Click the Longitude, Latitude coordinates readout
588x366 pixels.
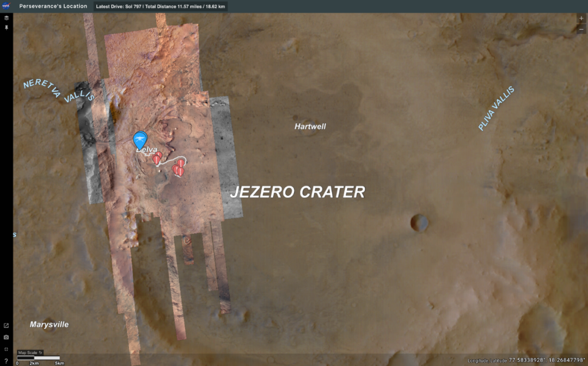click(x=526, y=360)
